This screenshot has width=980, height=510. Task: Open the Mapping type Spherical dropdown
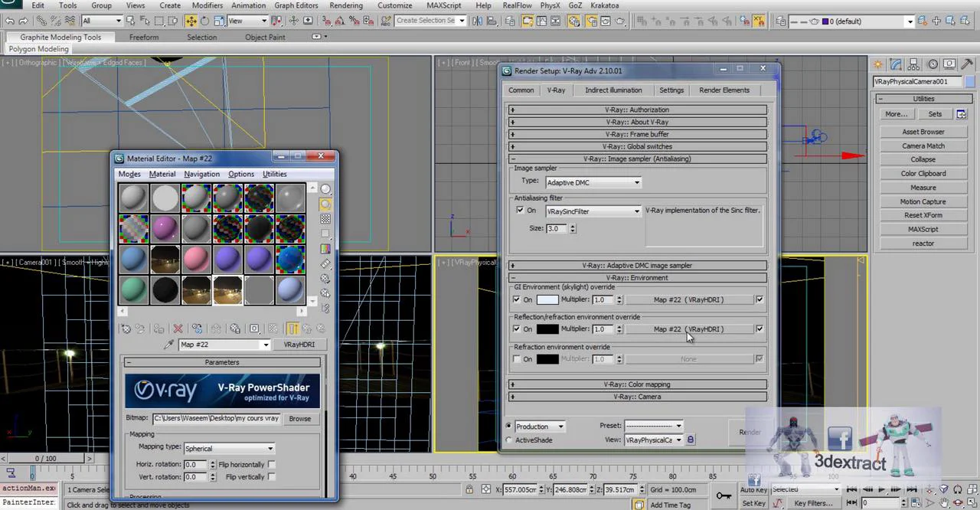pos(229,448)
